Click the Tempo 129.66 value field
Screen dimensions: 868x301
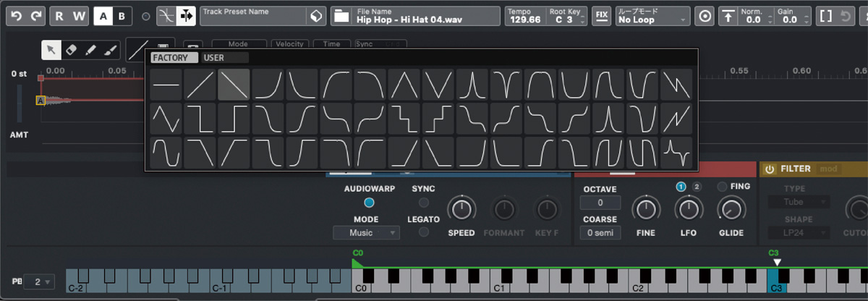click(x=524, y=16)
